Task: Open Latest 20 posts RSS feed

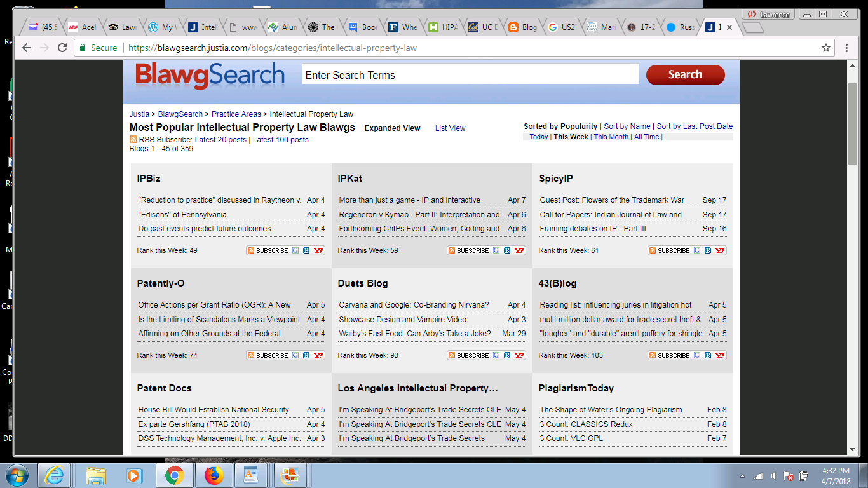Action: click(221, 140)
